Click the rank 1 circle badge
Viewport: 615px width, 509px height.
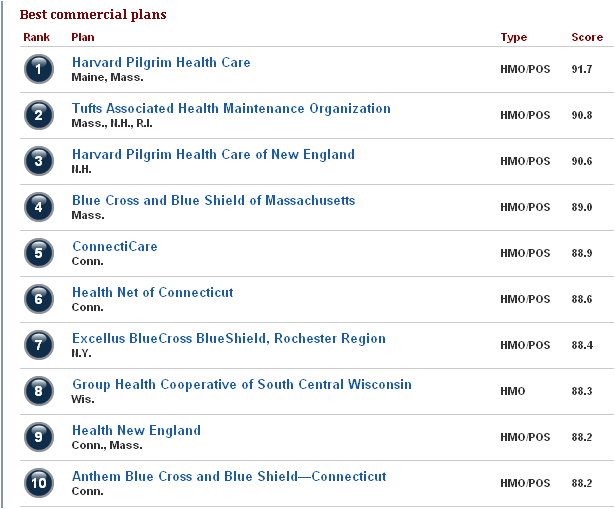tap(39, 69)
